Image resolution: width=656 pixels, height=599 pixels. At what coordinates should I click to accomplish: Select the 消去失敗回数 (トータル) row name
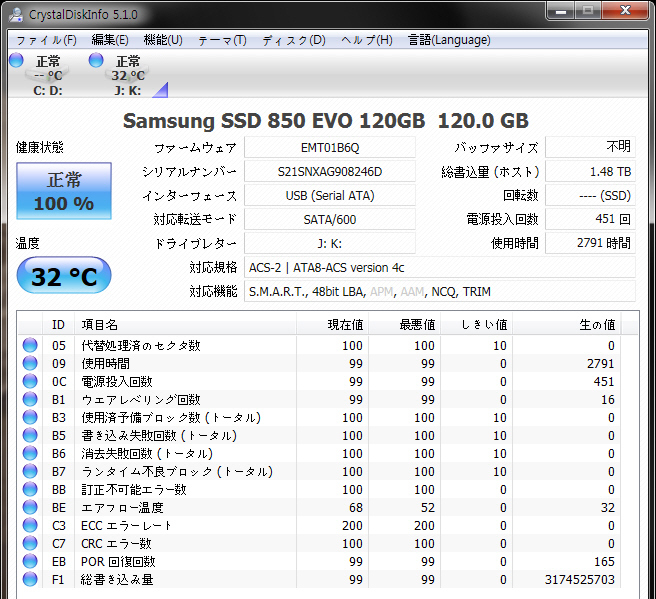pos(147,453)
